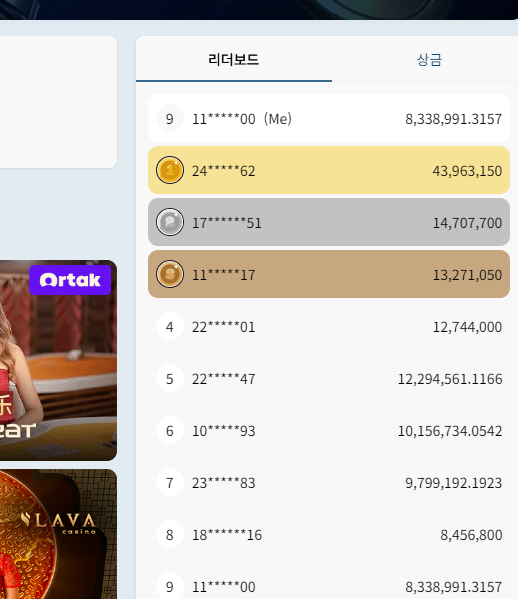Click the gold first-place medal icon
This screenshot has width=518, height=599.
pyautogui.click(x=170, y=170)
